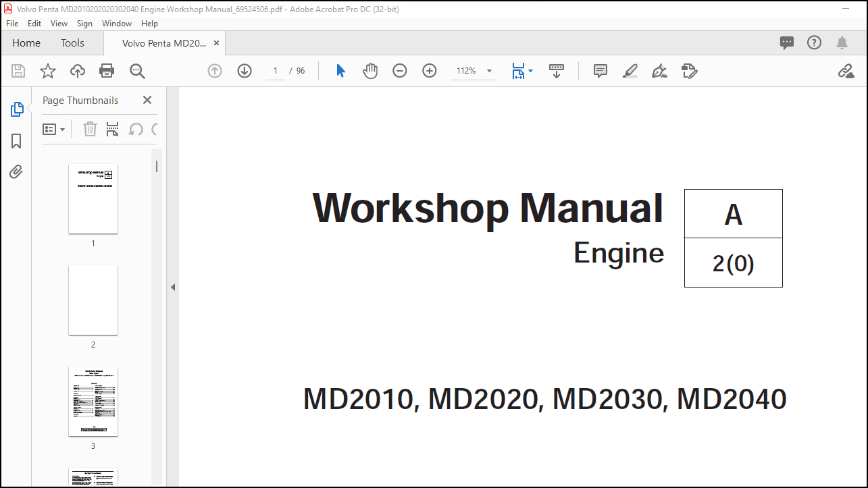The height and width of the screenshot is (488, 868).
Task: Collapse the navigation pane arrow
Action: click(172, 287)
